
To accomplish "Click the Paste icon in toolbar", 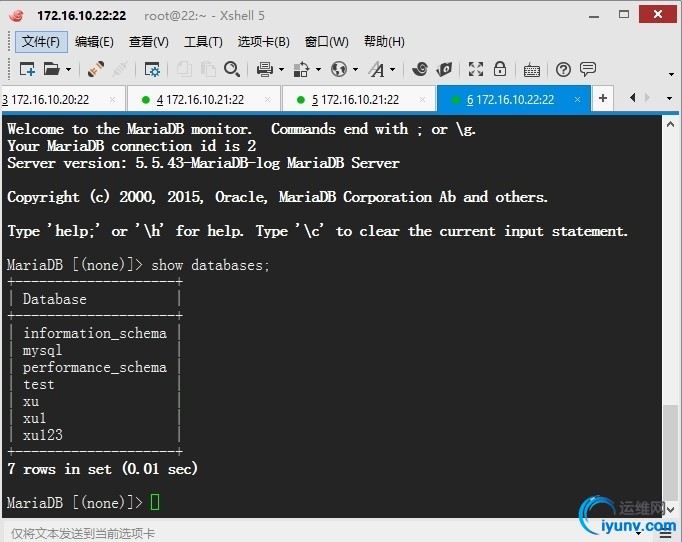I will [208, 69].
